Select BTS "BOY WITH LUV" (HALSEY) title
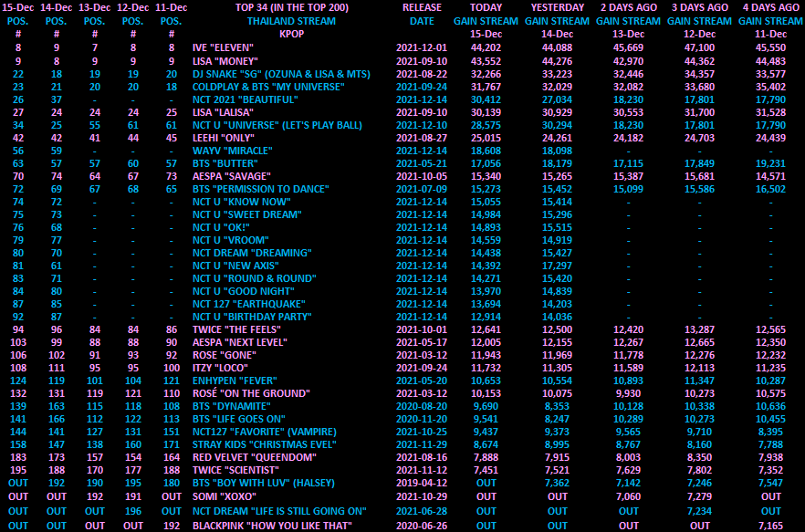805x532 pixels. click(264, 484)
